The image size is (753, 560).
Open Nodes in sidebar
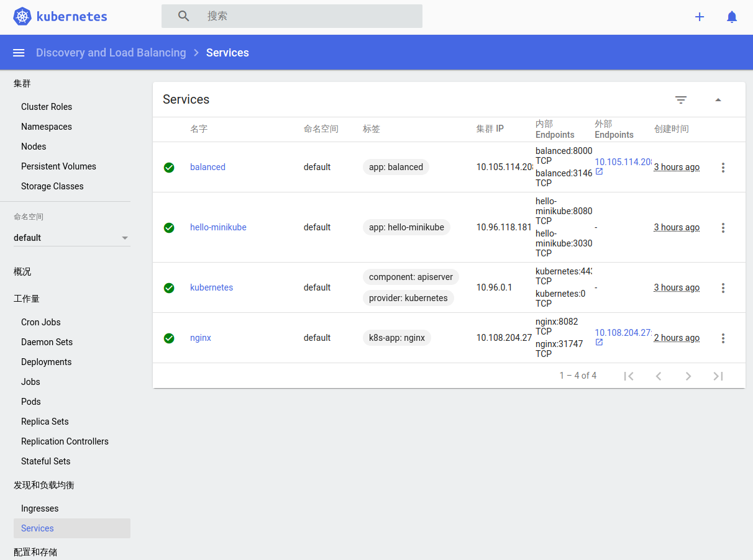34,147
